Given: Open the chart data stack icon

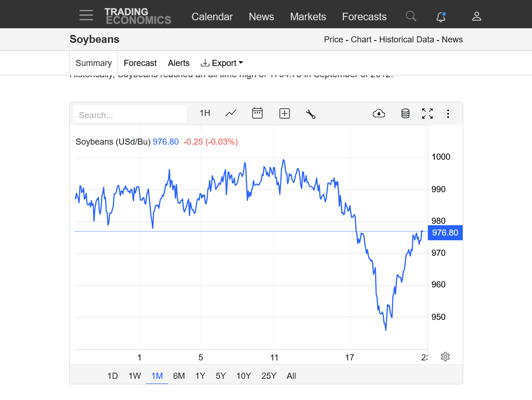Looking at the screenshot, I should coord(405,114).
